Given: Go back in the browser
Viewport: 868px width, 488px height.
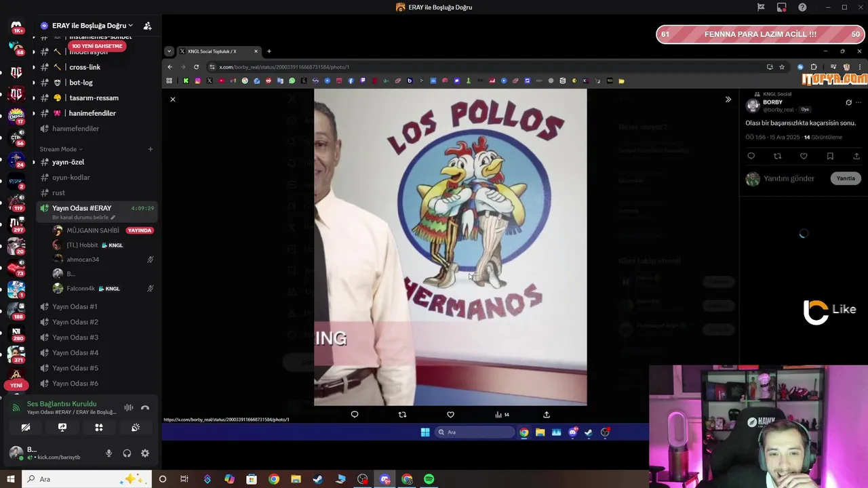Looking at the screenshot, I should (170, 67).
